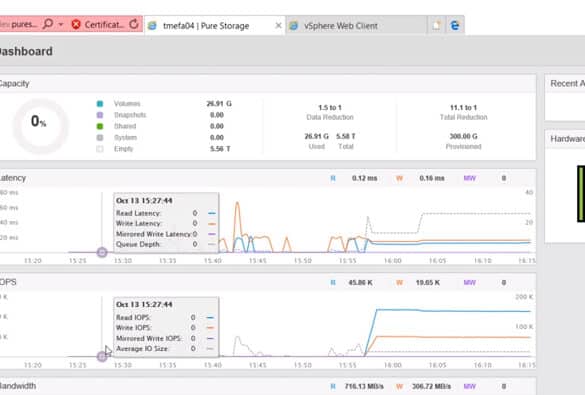Click the blue Read IOPS line plateau
This screenshot has height=395, width=585.
pyautogui.click(x=453, y=310)
